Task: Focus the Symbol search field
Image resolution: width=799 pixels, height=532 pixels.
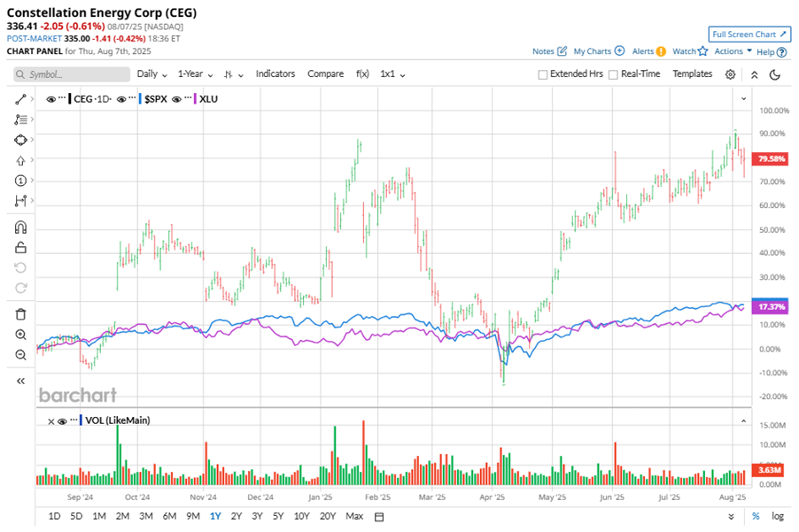Action: pos(72,74)
